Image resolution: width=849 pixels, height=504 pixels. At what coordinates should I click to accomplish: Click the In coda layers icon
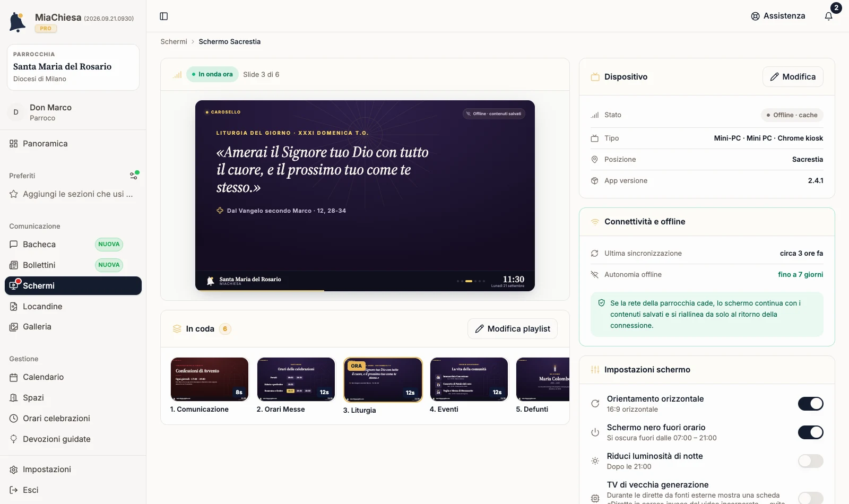coord(177,329)
